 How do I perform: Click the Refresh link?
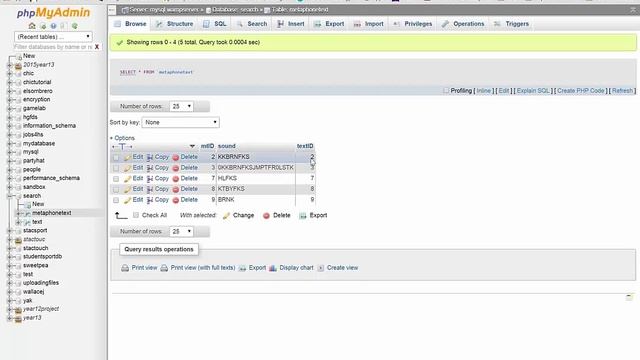coord(622,91)
